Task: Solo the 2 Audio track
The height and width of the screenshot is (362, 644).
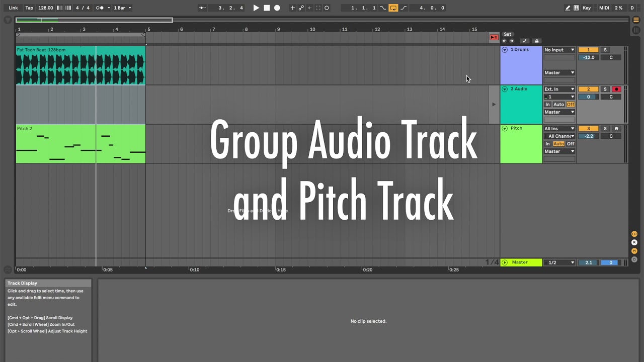Action: (605, 89)
